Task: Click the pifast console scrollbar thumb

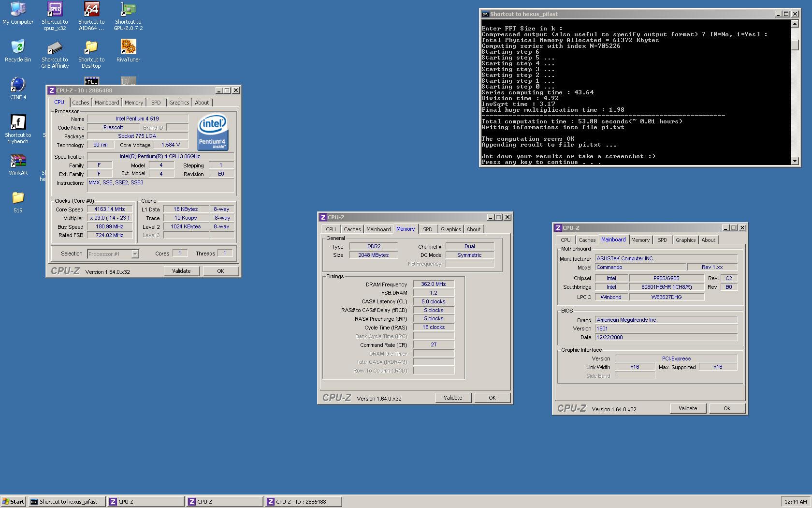Action: click(795, 45)
